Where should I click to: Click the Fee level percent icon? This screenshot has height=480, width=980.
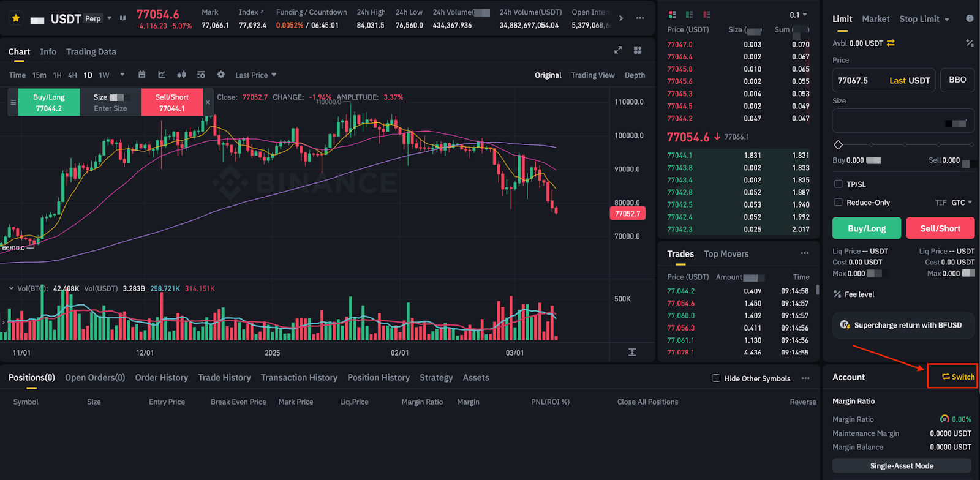pos(837,294)
